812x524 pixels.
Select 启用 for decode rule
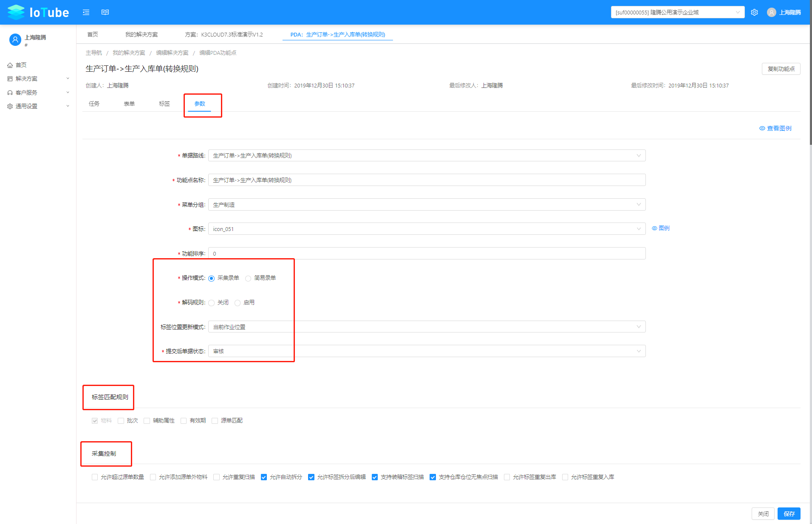tap(238, 303)
